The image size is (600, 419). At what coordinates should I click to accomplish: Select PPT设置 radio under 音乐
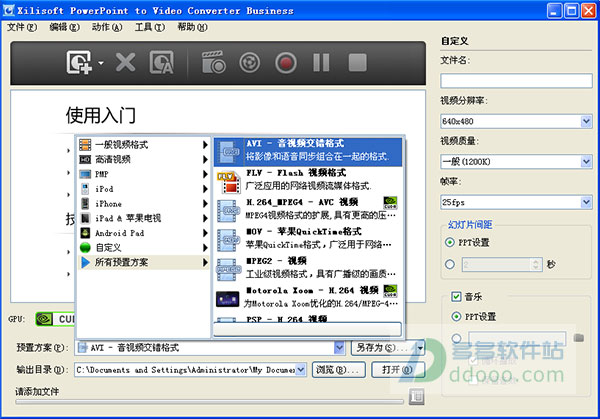(x=456, y=316)
